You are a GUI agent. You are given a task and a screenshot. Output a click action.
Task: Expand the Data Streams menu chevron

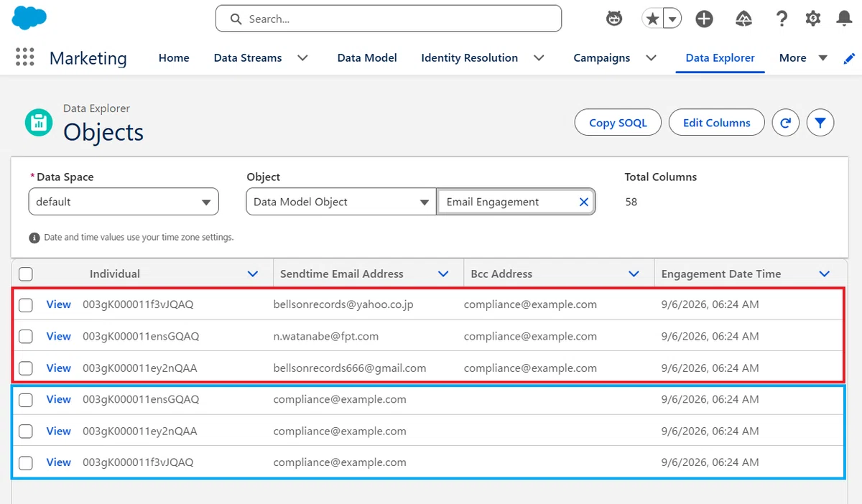pyautogui.click(x=303, y=58)
